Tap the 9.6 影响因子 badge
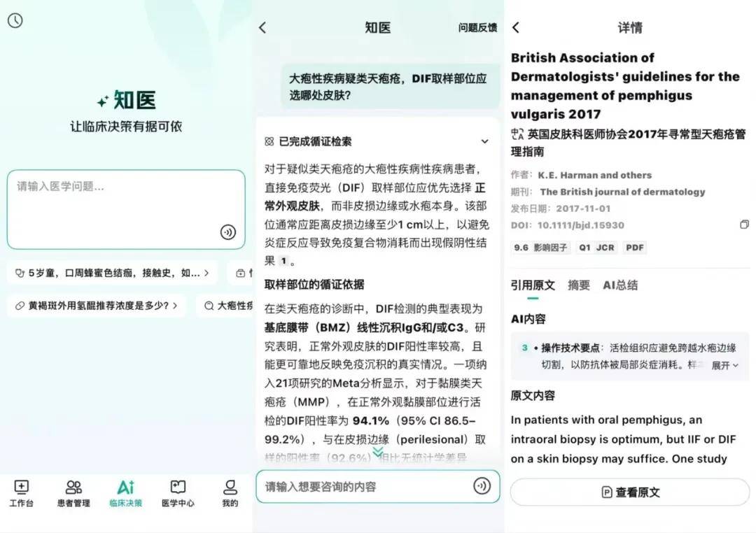This screenshot has height=533, width=756. point(540,248)
